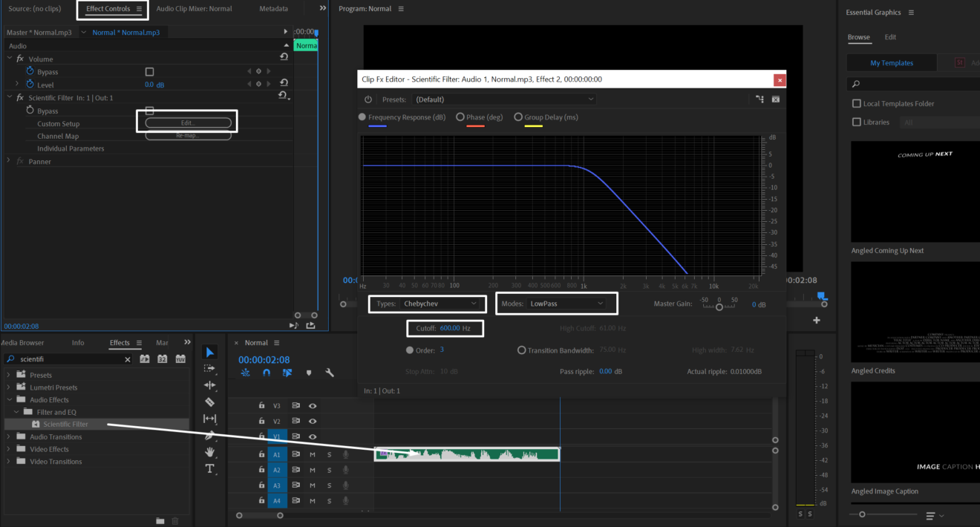Filter effects by YUV support
The image size is (980, 527).
[x=180, y=359]
